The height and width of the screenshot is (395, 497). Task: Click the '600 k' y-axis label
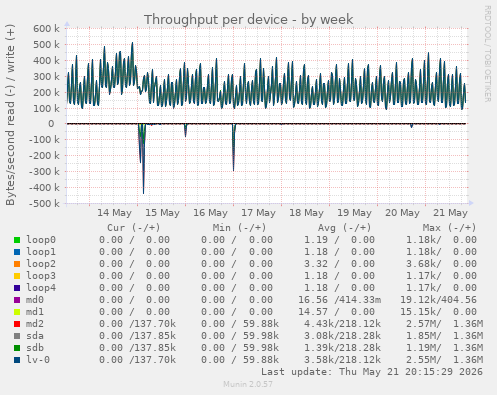click(46, 29)
